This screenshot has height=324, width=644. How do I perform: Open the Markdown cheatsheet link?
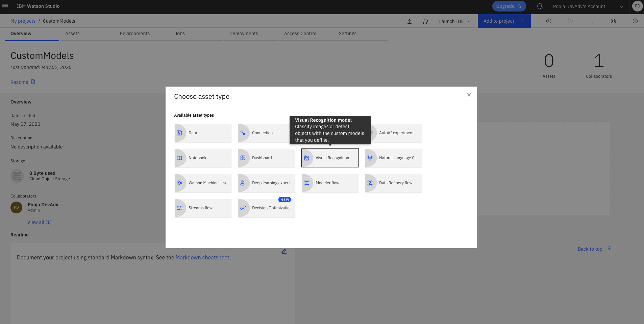(x=202, y=257)
